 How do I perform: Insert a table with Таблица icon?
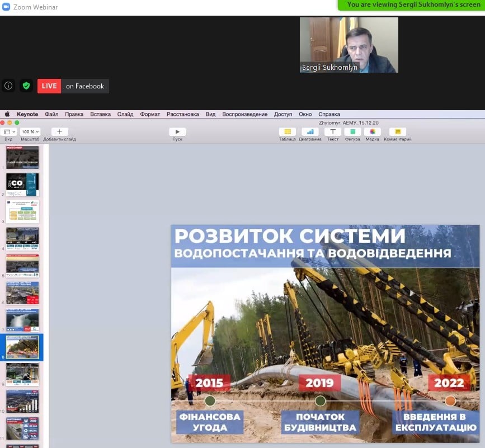click(287, 132)
